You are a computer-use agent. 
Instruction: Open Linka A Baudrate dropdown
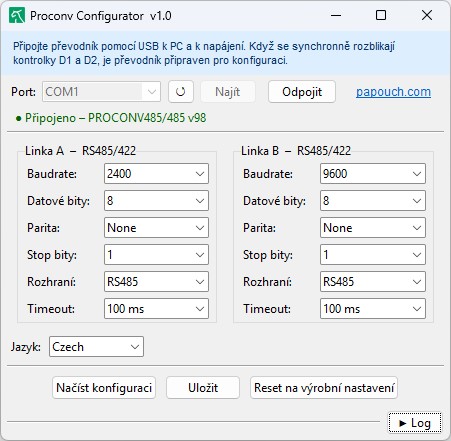pos(156,174)
